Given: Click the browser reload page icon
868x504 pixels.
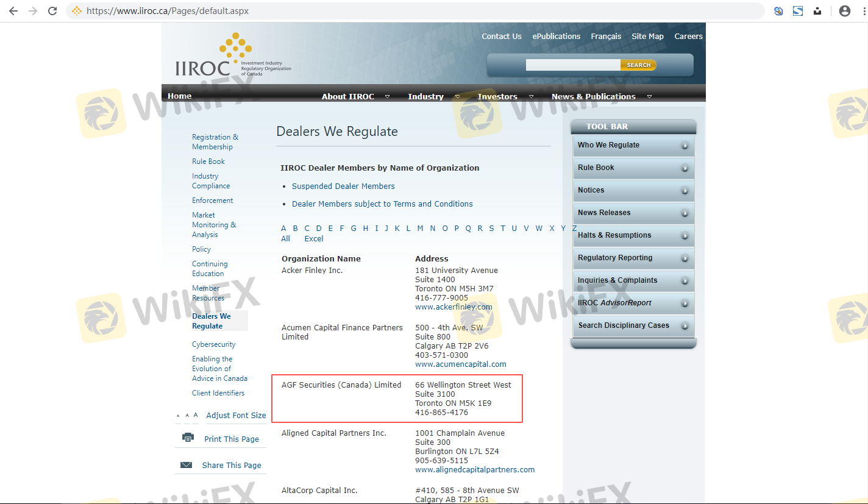Looking at the screenshot, I should (52, 11).
